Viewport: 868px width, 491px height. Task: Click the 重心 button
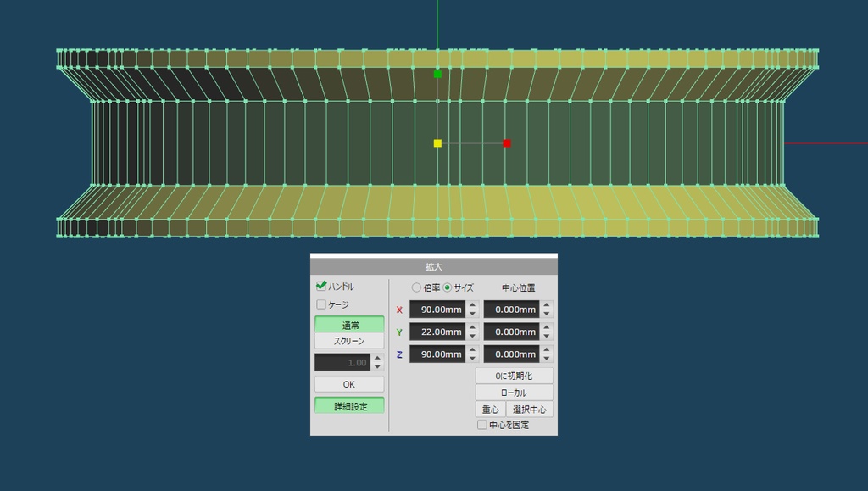[491, 410]
